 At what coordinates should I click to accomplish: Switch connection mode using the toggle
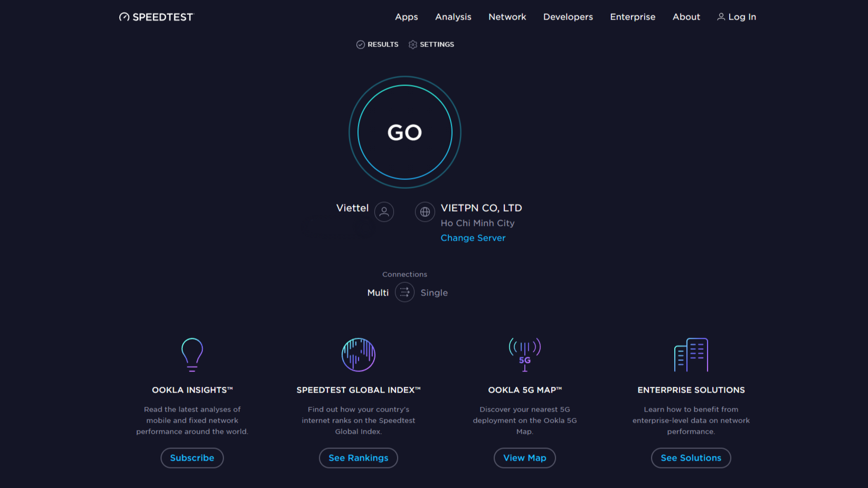coord(404,292)
